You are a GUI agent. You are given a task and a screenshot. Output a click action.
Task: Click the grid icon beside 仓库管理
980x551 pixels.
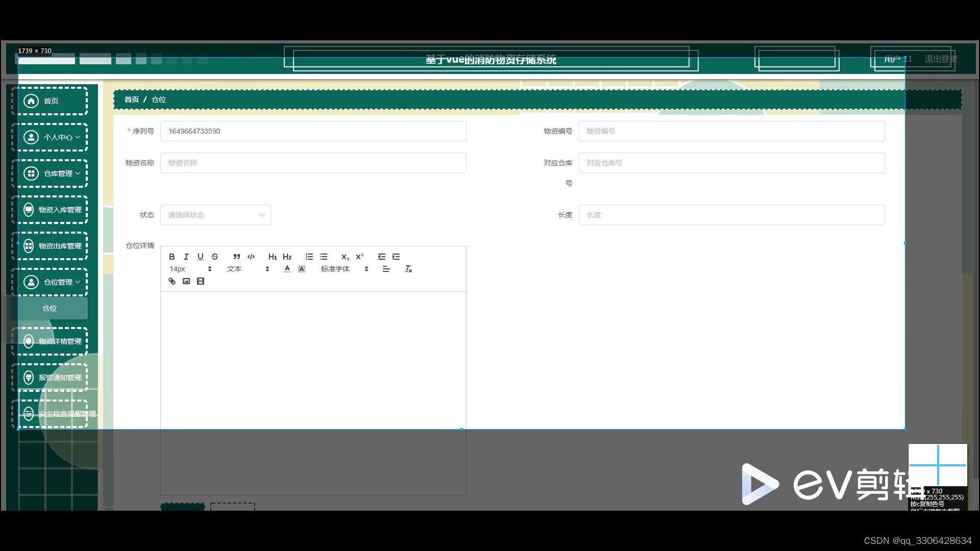[31, 173]
